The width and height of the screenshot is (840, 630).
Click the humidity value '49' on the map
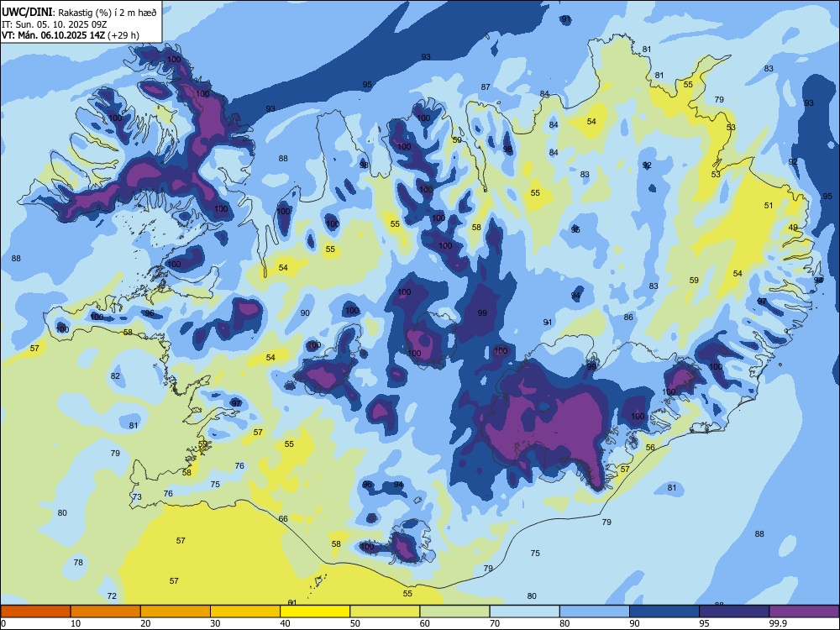tap(793, 228)
